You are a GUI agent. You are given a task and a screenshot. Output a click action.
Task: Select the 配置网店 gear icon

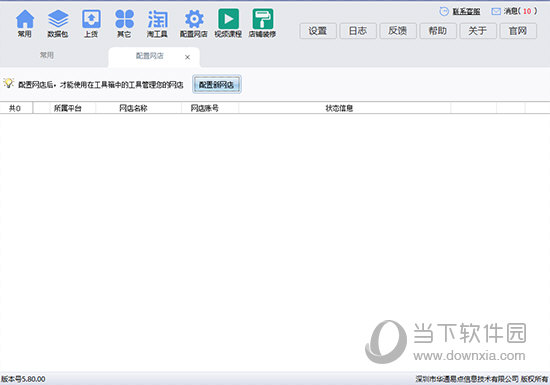point(194,23)
